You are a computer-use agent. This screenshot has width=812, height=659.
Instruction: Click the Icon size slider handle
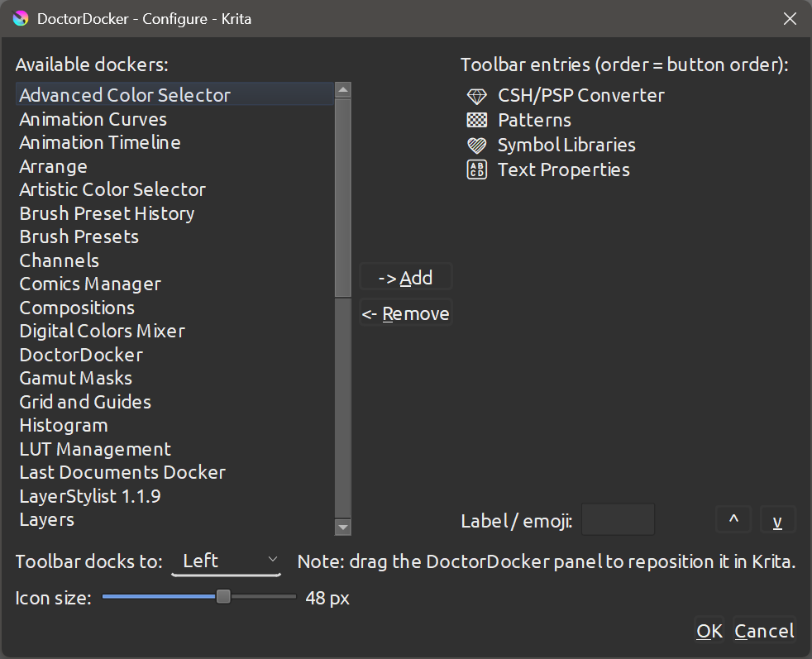(223, 597)
